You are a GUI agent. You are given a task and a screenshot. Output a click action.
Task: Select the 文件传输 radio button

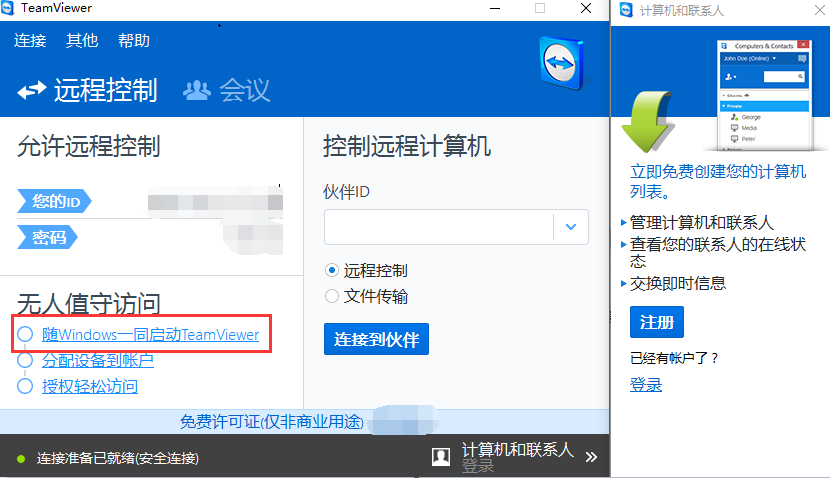coord(332,296)
